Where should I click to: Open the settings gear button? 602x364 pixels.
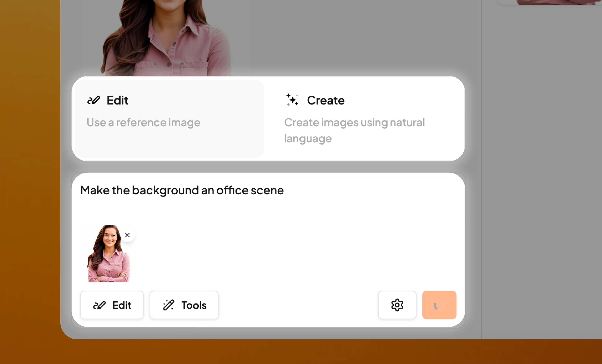pyautogui.click(x=397, y=305)
